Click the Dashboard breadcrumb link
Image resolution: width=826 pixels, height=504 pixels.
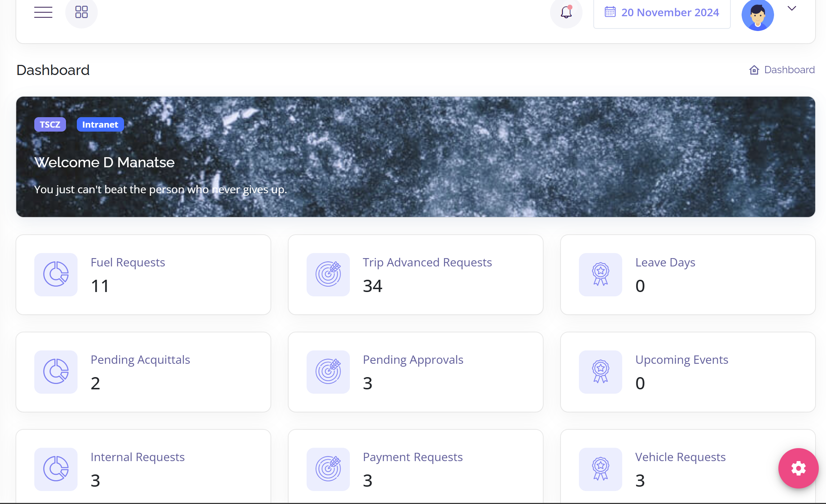[789, 70]
